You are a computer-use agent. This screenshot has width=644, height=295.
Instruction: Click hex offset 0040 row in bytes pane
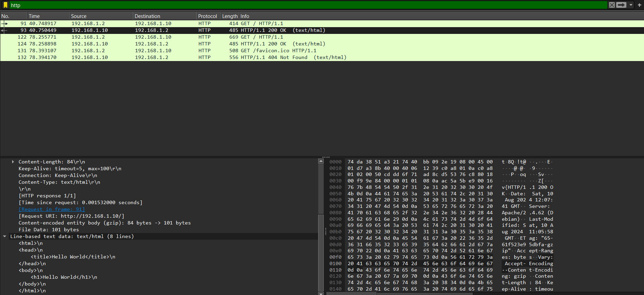tap(335, 187)
